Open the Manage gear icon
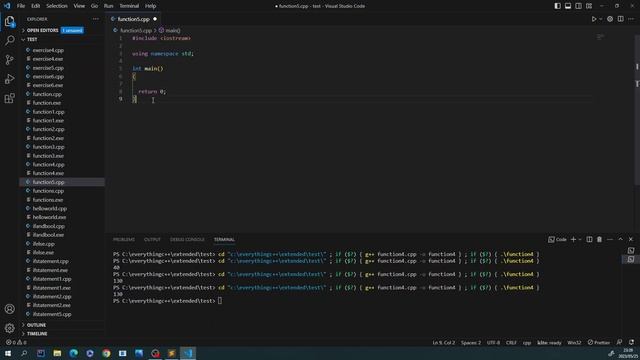This screenshot has height=360, width=640. 9,328
